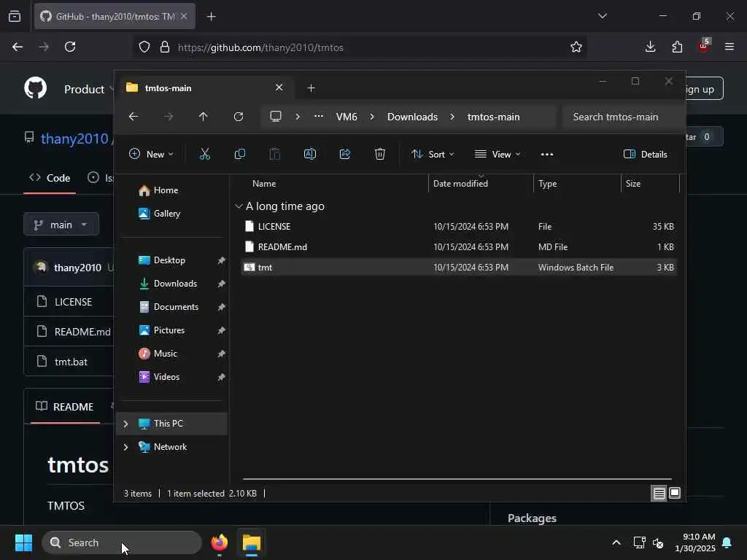The height and width of the screenshot is (560, 747).
Task: Open the Windows Start menu
Action: [x=23, y=542]
